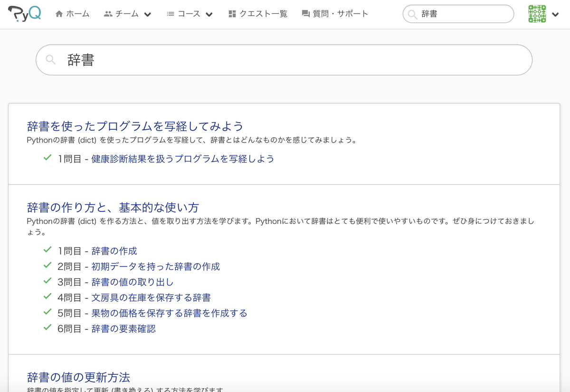Expand the コース dropdown arrow
570x392 pixels.
coord(209,15)
